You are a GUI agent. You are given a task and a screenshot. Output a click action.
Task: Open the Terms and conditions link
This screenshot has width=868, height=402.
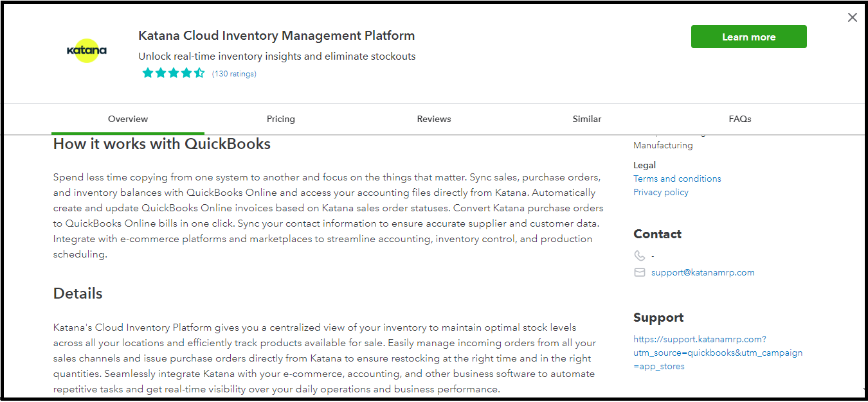click(x=677, y=179)
